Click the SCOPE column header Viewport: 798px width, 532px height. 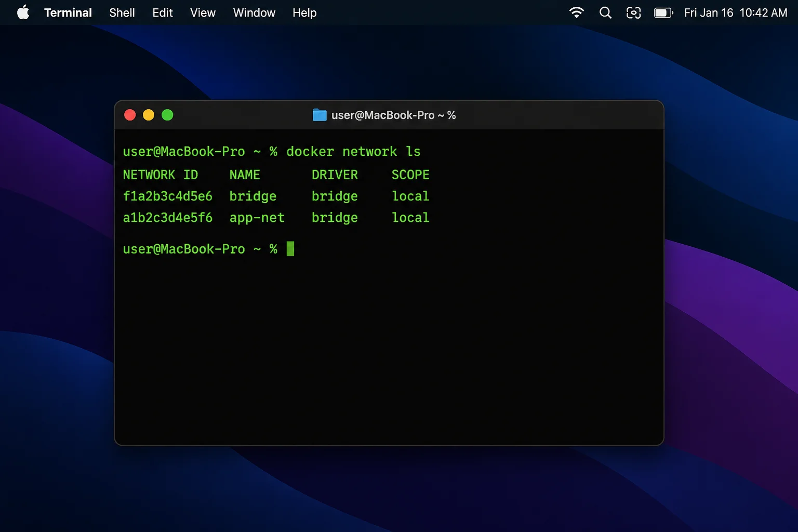410,175
